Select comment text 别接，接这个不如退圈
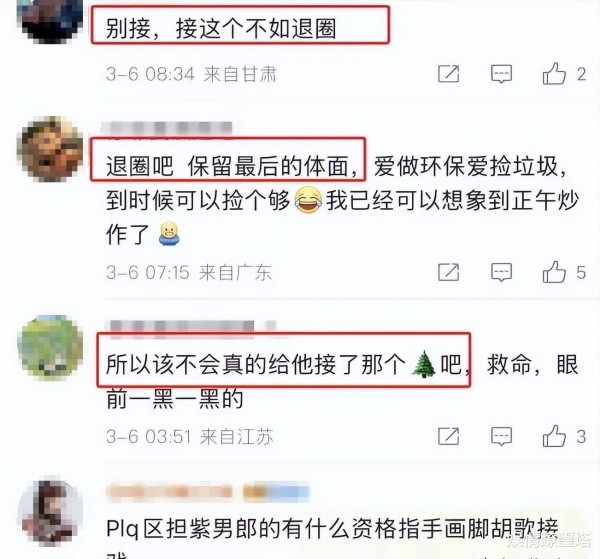 click(x=221, y=29)
